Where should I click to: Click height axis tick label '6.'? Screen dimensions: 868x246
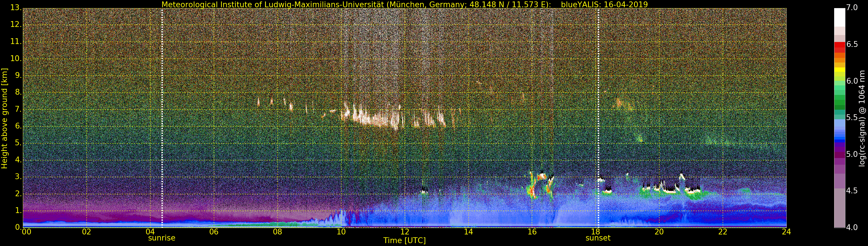click(18, 126)
